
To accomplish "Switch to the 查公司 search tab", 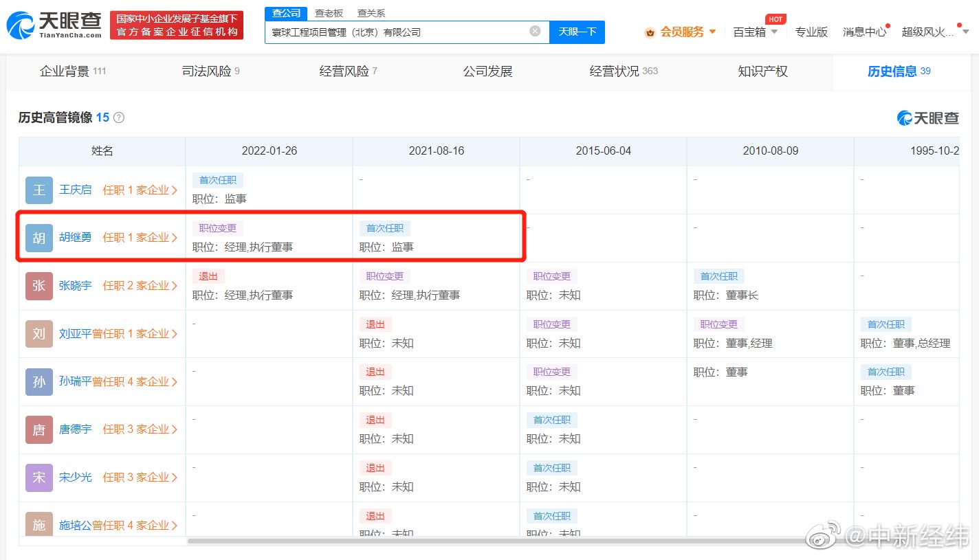I will point(286,13).
